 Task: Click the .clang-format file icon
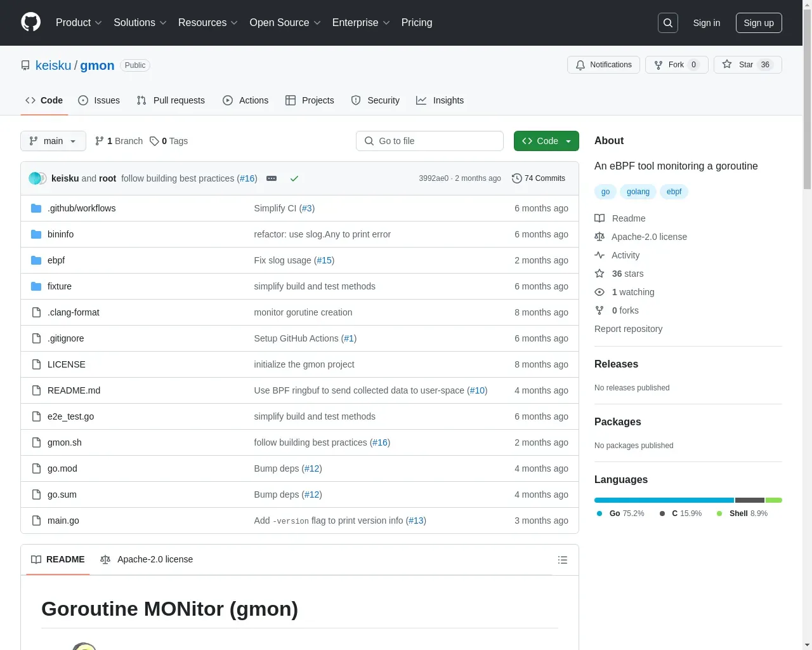coord(36,312)
